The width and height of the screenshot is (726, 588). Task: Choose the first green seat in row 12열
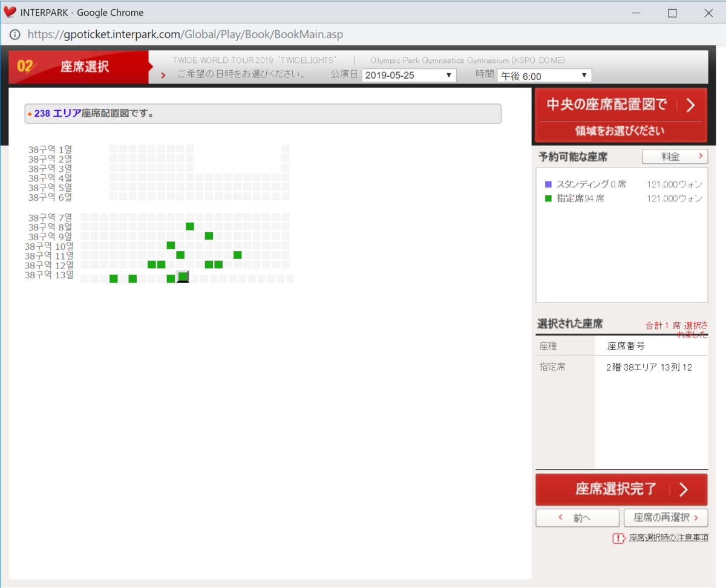[152, 265]
